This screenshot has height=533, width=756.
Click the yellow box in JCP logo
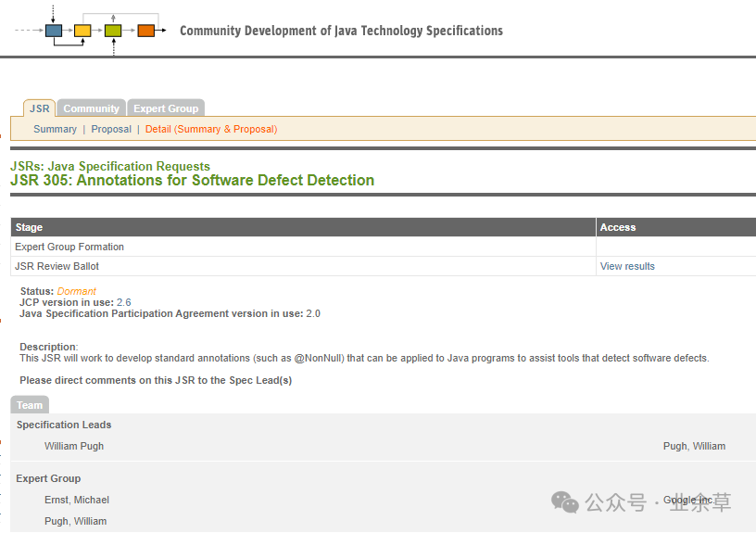click(x=82, y=31)
